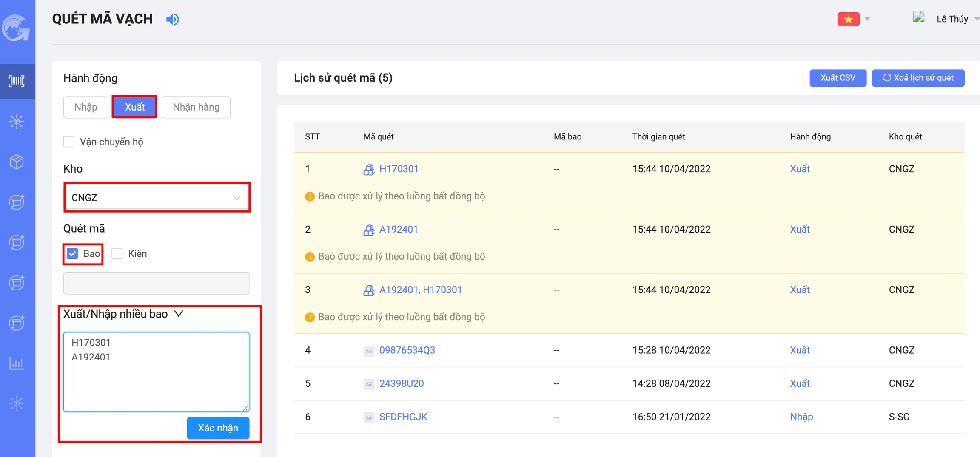Click the cube package sidebar icon
This screenshot has height=457, width=980.
pyautogui.click(x=17, y=162)
